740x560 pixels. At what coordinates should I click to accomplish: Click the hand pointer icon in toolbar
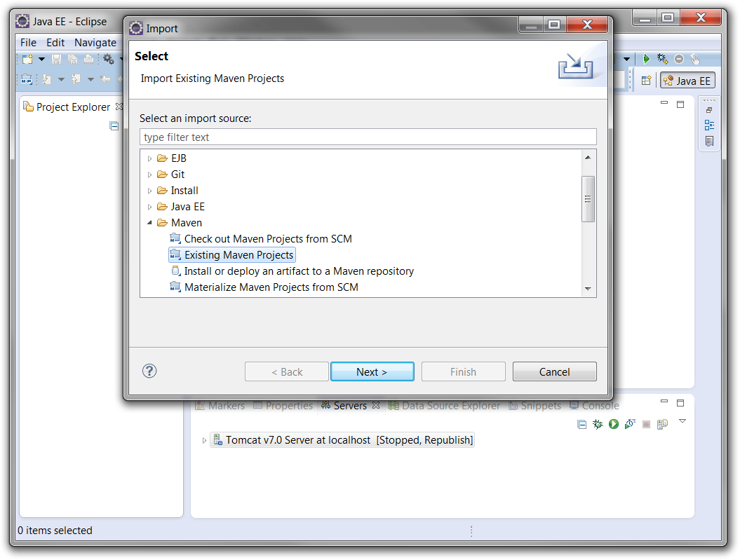(695, 59)
